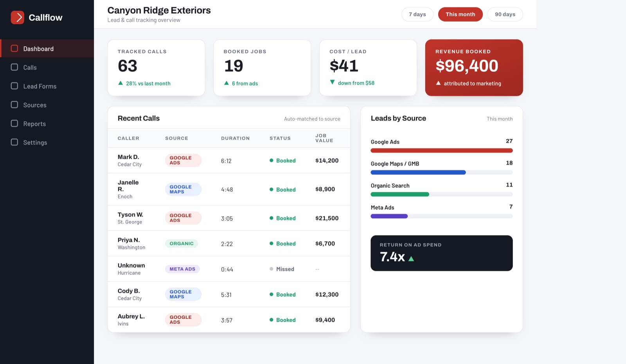
Task: Click the Organic tag on Priya N. row
Action: 182,244
